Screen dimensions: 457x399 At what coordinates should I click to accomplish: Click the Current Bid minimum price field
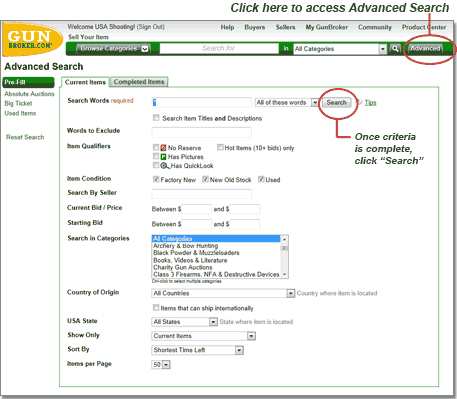click(197, 209)
